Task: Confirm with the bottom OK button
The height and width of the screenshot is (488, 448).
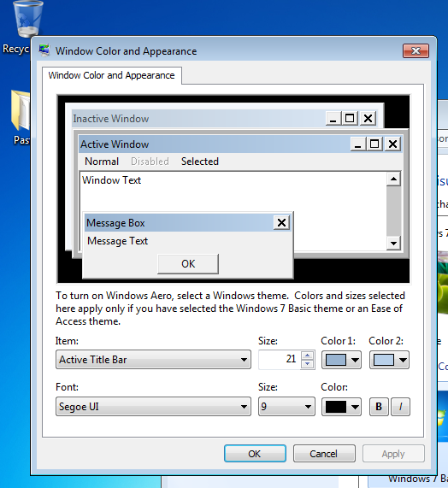Action: (x=255, y=454)
